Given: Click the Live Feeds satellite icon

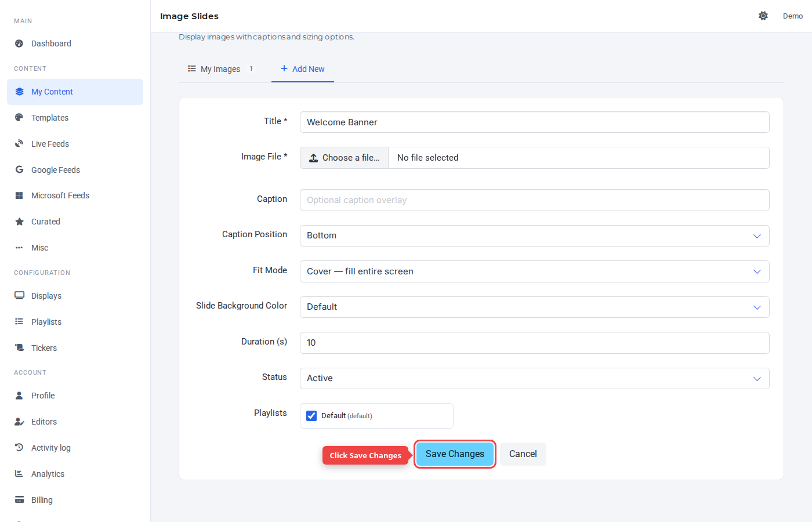Looking at the screenshot, I should point(19,143).
